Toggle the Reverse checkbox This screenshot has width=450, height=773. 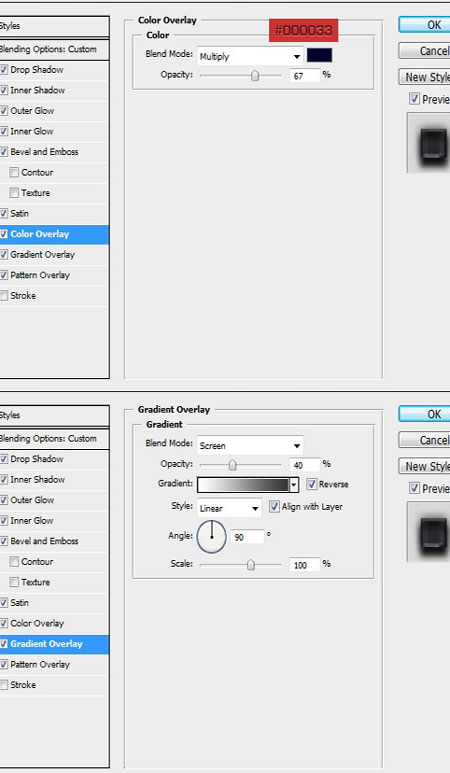coord(311,484)
